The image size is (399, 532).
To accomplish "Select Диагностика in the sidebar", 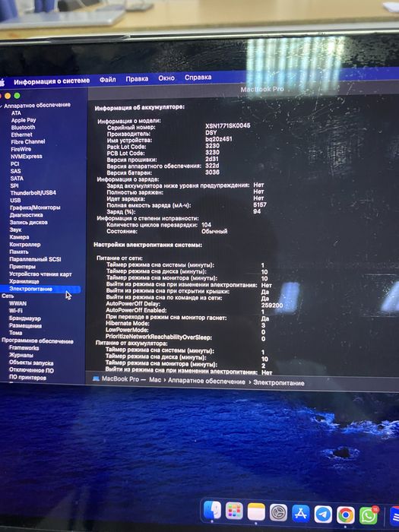I will (27, 215).
